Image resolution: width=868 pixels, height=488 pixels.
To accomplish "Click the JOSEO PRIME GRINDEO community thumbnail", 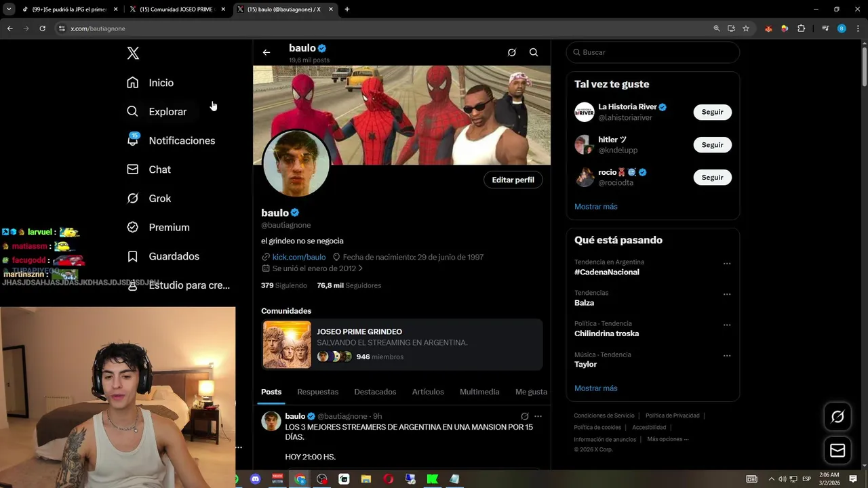I will click(x=287, y=345).
